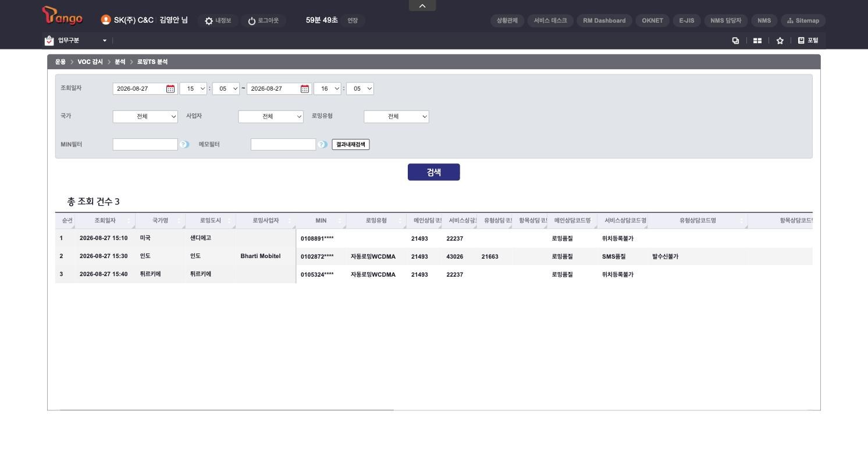Click the 업무구분 shopping bag icon
Viewport: 868px width, 472px height.
(49, 40)
